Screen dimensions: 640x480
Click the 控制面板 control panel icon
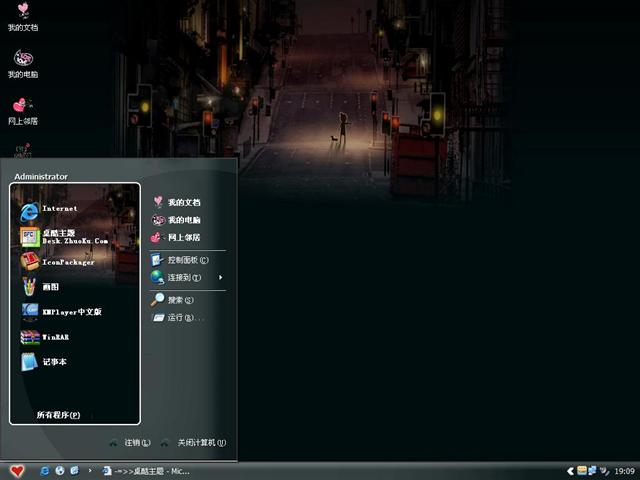(x=157, y=260)
